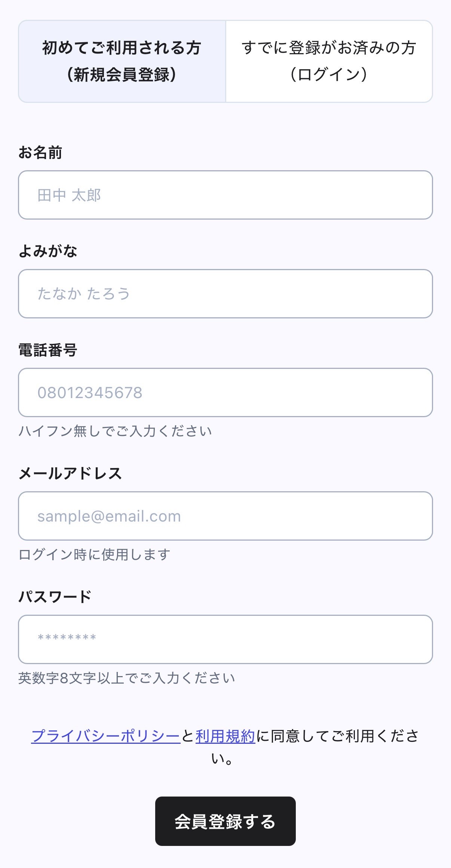Select the 新規会員登録 tab

[x=122, y=61]
